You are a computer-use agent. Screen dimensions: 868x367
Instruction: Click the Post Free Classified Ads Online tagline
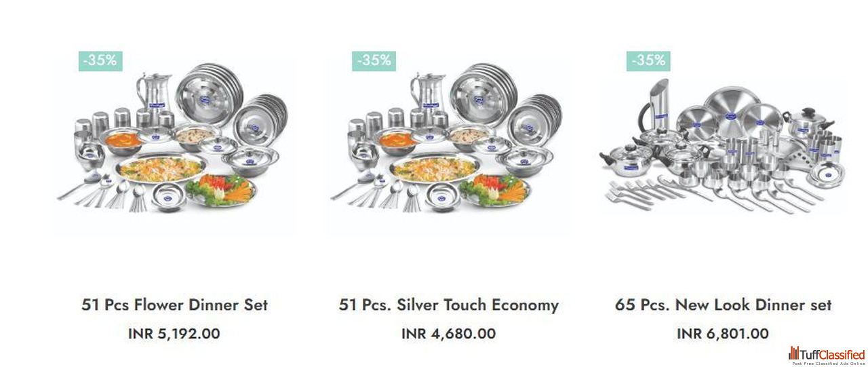click(x=829, y=364)
